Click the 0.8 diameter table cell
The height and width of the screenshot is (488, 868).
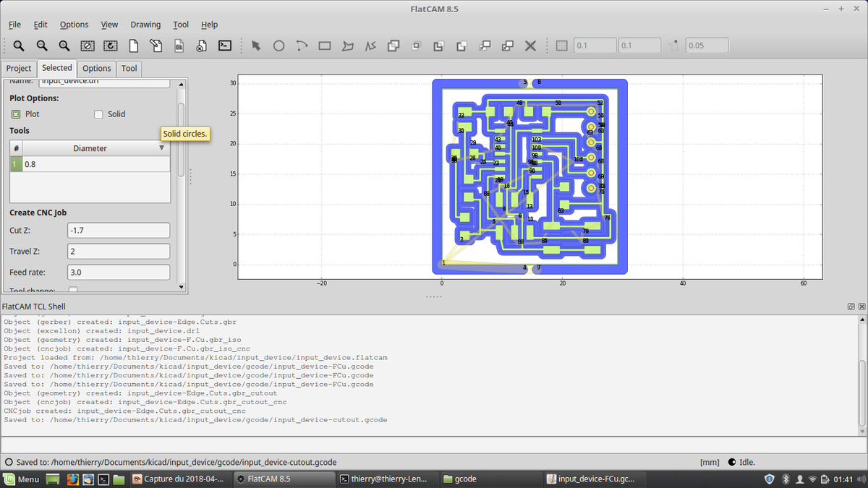tap(97, 164)
